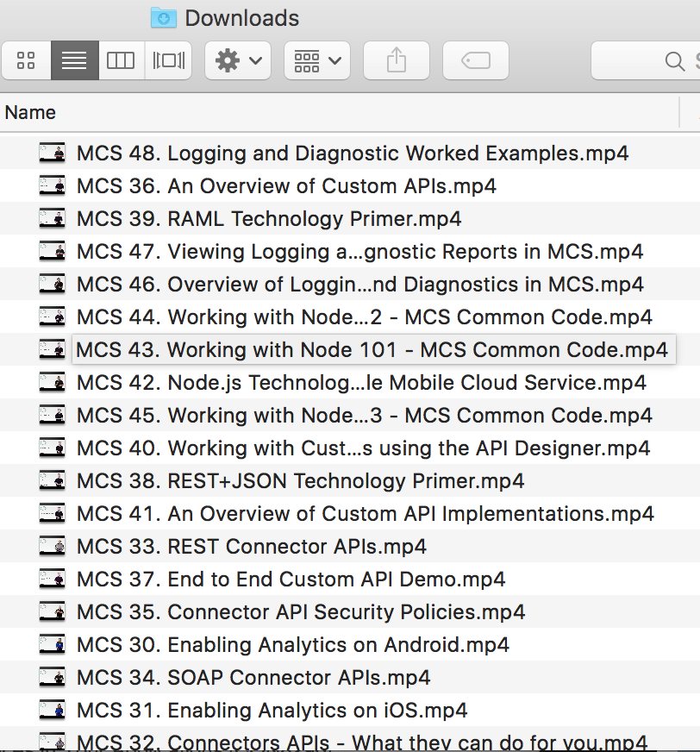Select MCS 34. SOAP Connector APIs.mp4

350,677
